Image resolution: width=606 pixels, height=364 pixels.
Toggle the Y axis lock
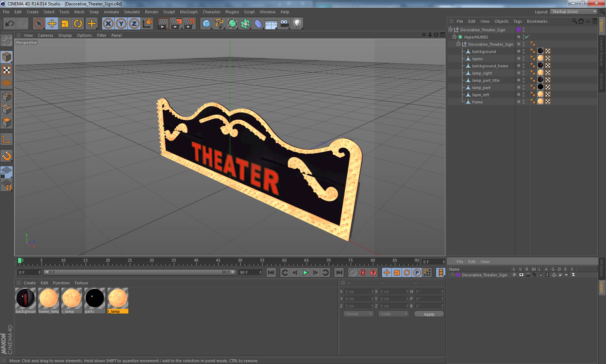point(121,24)
